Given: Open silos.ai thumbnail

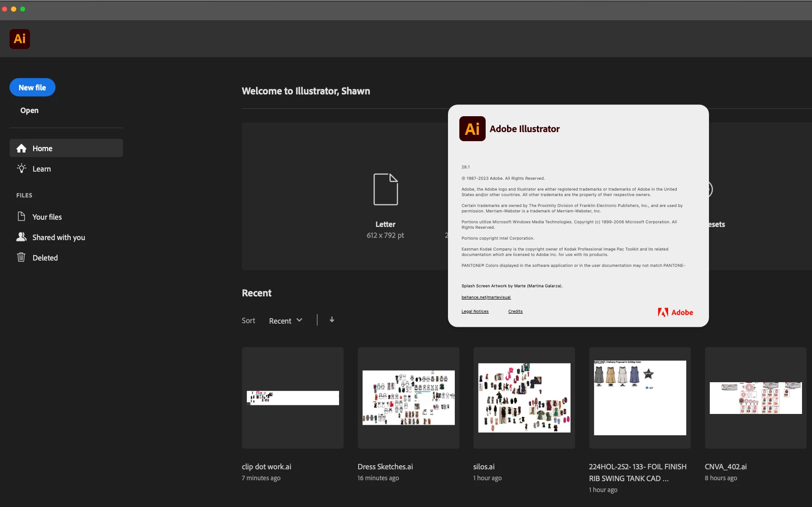Looking at the screenshot, I should 524,398.
